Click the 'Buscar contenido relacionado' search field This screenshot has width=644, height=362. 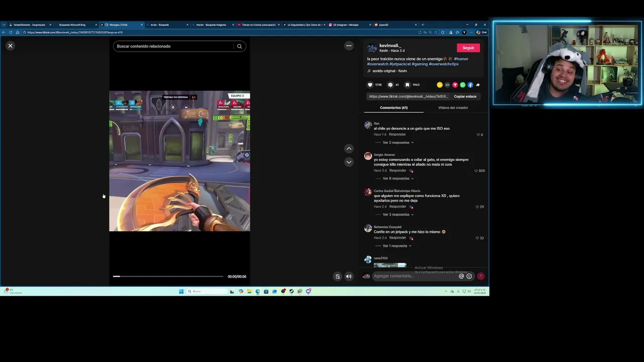coord(174,46)
